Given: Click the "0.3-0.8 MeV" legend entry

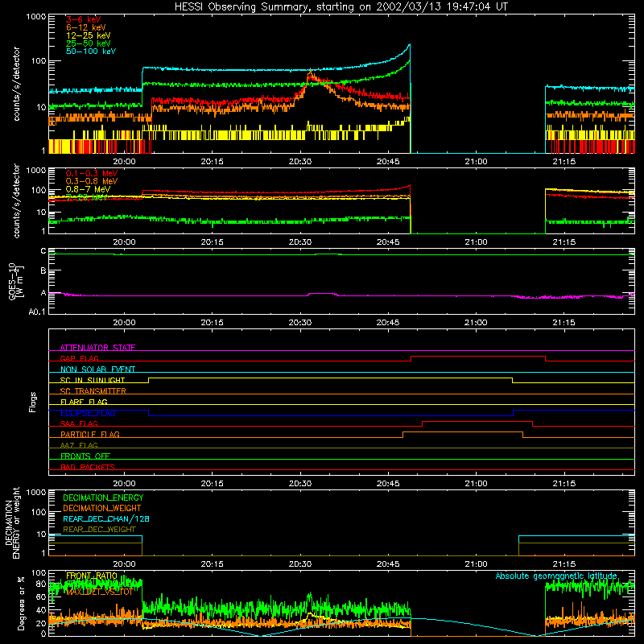Looking at the screenshot, I should (92, 181).
